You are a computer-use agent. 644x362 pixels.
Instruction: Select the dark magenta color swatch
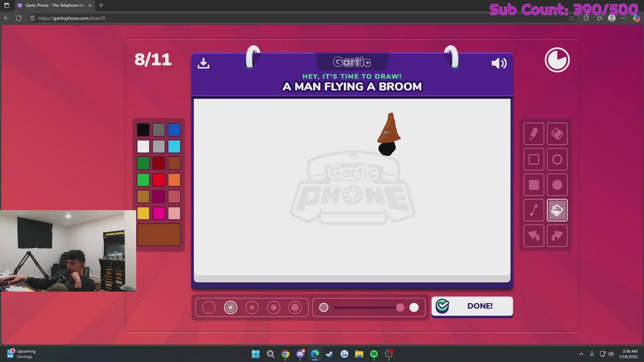(x=158, y=196)
